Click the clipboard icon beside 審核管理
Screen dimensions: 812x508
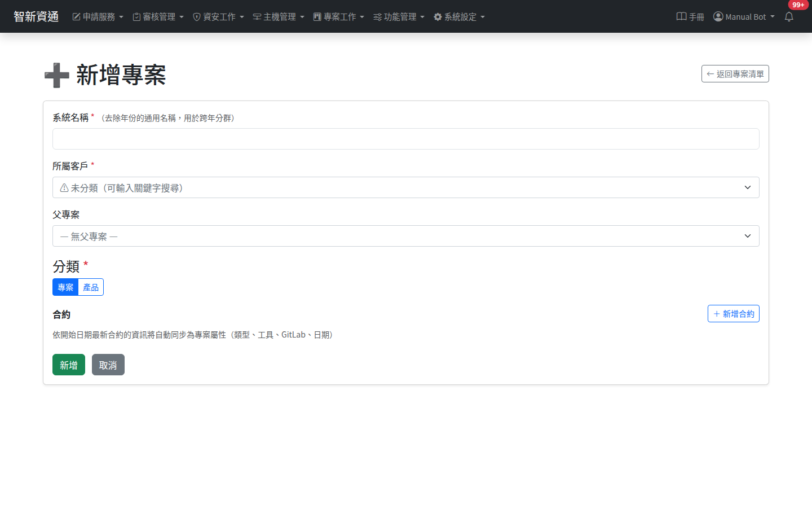(136, 17)
